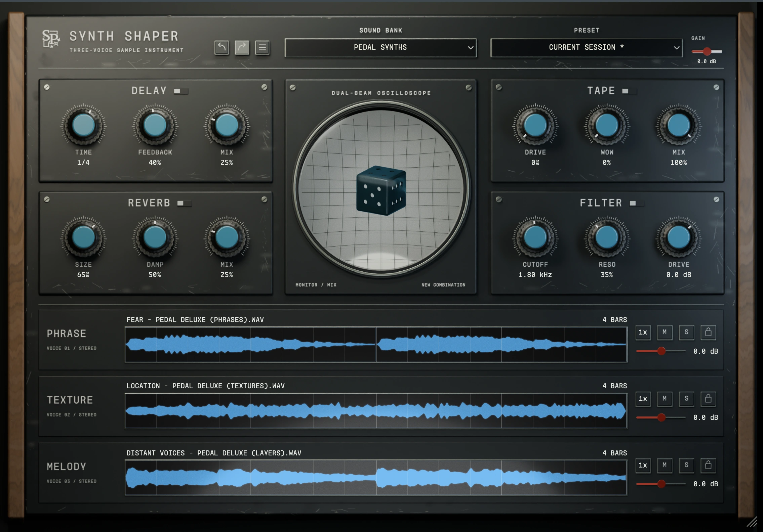Change the Melody 1x speed multiplier
Viewport: 763px width, 532px height.
[643, 465]
